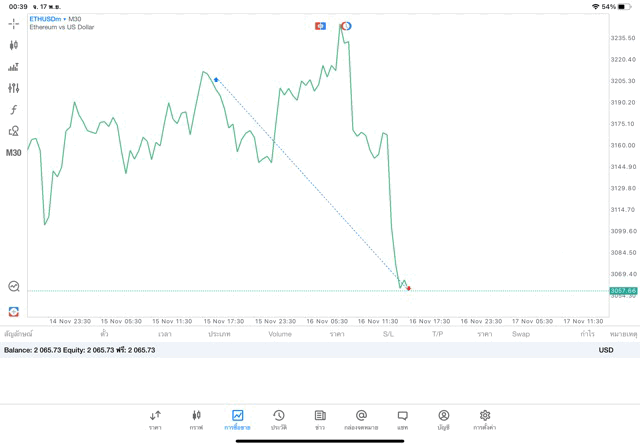The height and width of the screenshot is (447, 640).
Task: Open the Chat tab (แชท)
Action: point(402,420)
